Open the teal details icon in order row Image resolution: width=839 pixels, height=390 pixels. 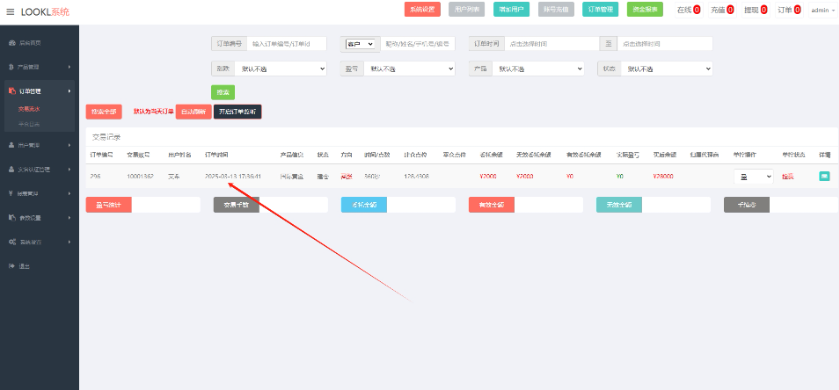[x=824, y=176]
